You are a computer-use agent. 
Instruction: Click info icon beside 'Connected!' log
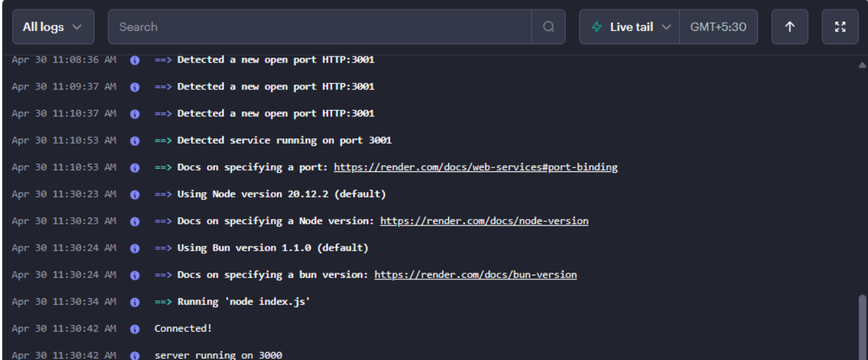coord(134,328)
